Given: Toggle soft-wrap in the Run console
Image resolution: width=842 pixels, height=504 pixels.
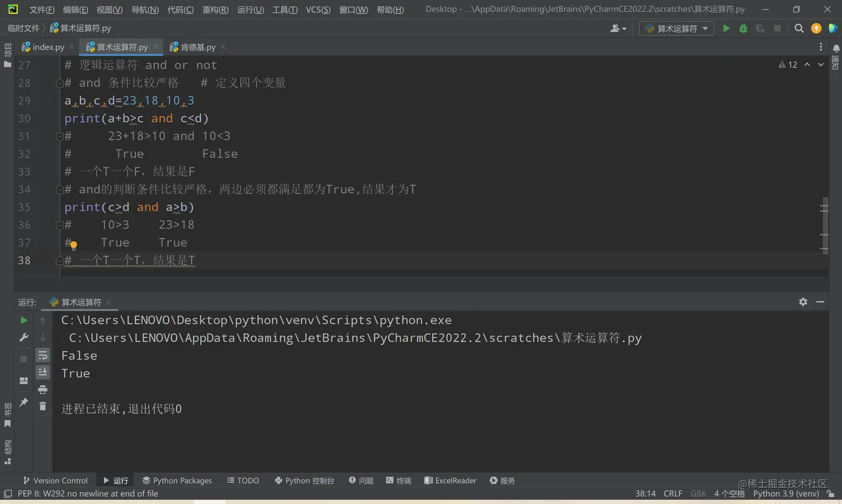Looking at the screenshot, I should [x=43, y=355].
